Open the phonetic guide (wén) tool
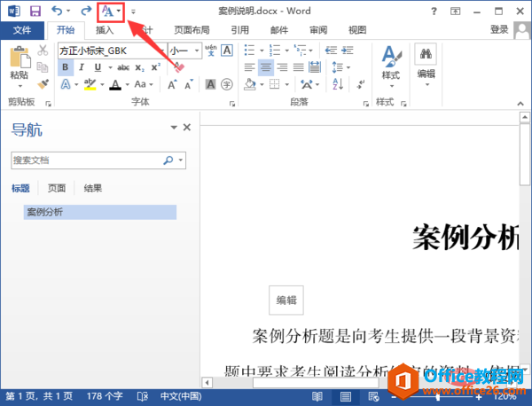532x406 pixels. [x=211, y=51]
